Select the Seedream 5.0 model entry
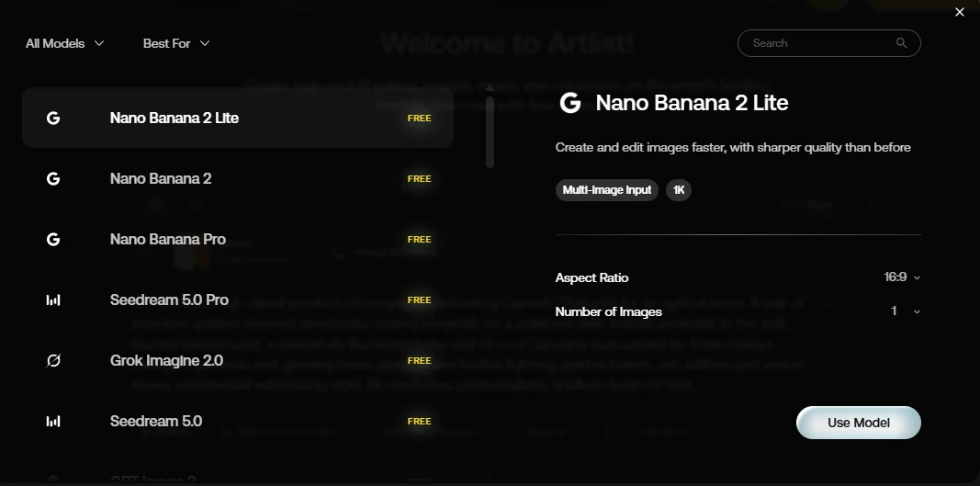980x486 pixels. click(x=238, y=422)
